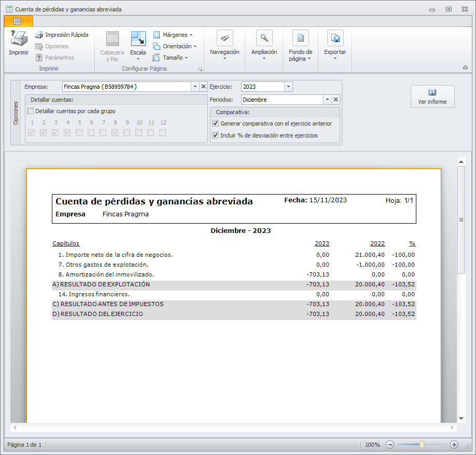Open the Ampliación magnifier tool
The height and width of the screenshot is (455, 476).
264,38
